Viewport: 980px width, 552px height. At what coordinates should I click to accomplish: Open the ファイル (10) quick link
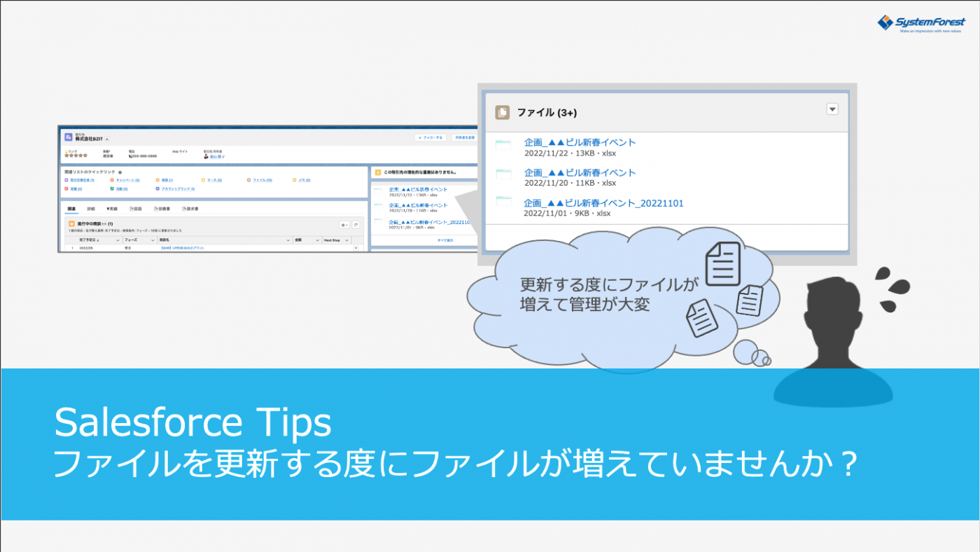262,180
